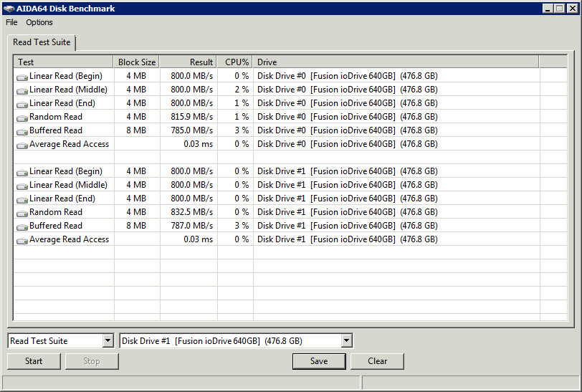Click disk icon of Drive #0 Linear Read (Begin)

(22, 77)
